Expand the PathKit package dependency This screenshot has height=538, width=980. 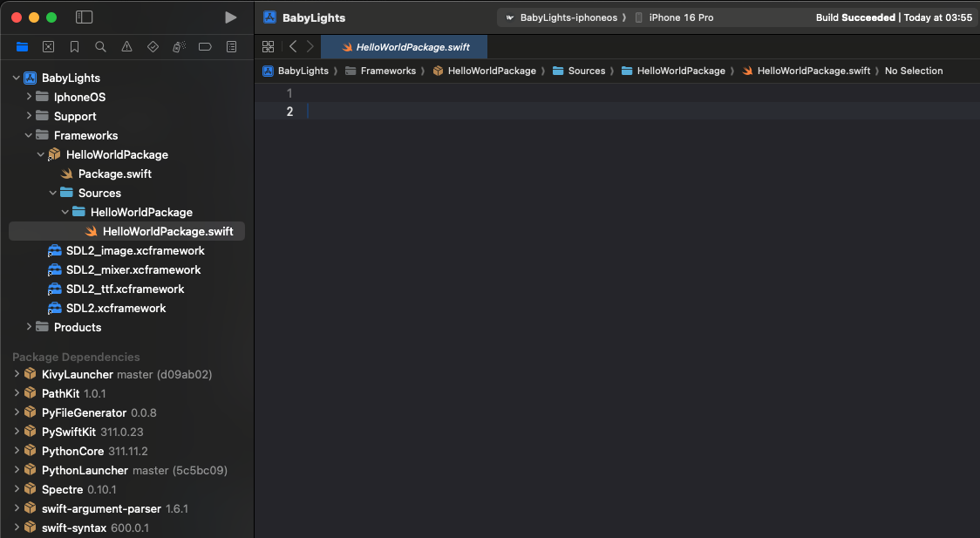(x=17, y=393)
